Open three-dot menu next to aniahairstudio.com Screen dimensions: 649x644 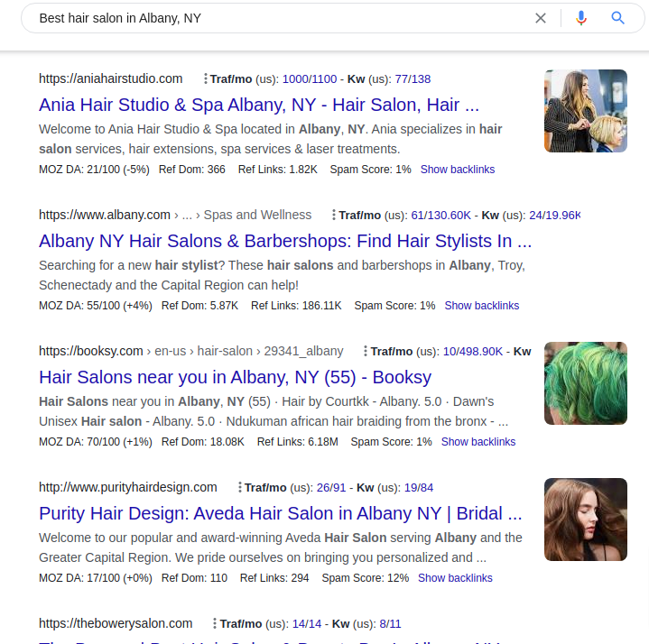(205, 78)
